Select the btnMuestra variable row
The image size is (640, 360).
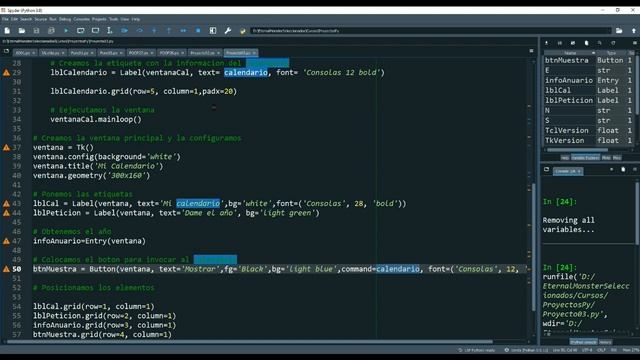[589, 60]
